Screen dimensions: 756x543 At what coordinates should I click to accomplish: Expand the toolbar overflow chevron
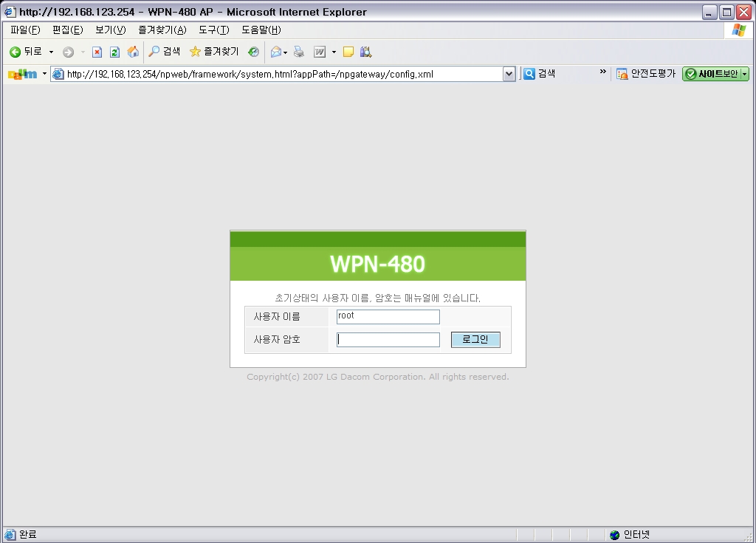602,72
